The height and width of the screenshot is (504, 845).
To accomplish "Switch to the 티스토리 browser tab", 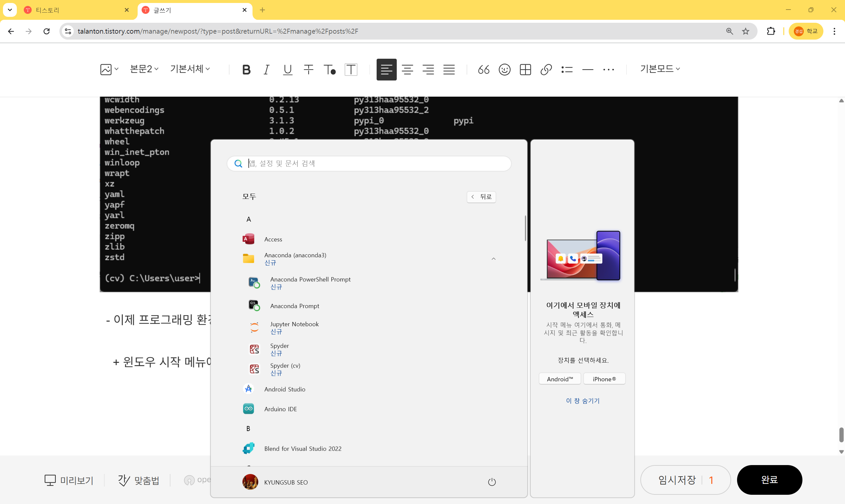I will [48, 10].
